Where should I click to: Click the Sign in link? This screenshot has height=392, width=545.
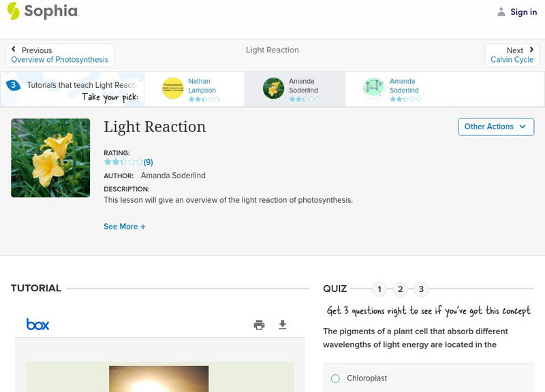click(523, 12)
